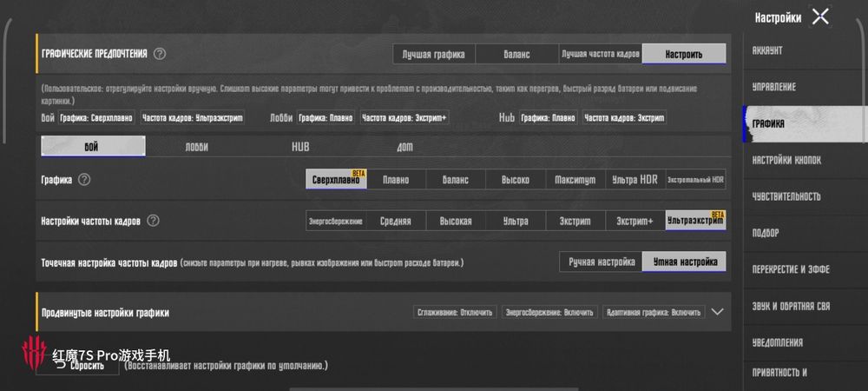
Task: Open the Управление settings section
Action: 805,87
